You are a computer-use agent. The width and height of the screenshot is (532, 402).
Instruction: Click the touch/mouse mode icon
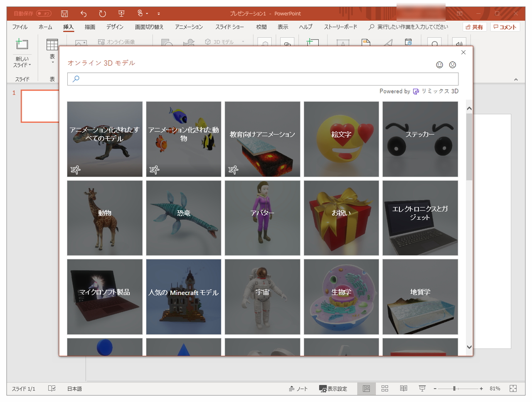coord(140,14)
